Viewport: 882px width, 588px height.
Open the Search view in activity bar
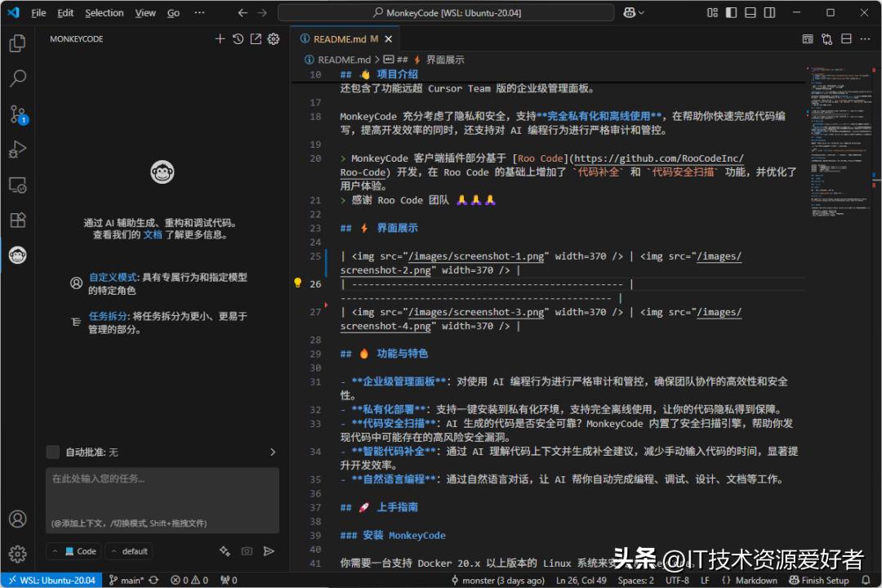coord(18,78)
